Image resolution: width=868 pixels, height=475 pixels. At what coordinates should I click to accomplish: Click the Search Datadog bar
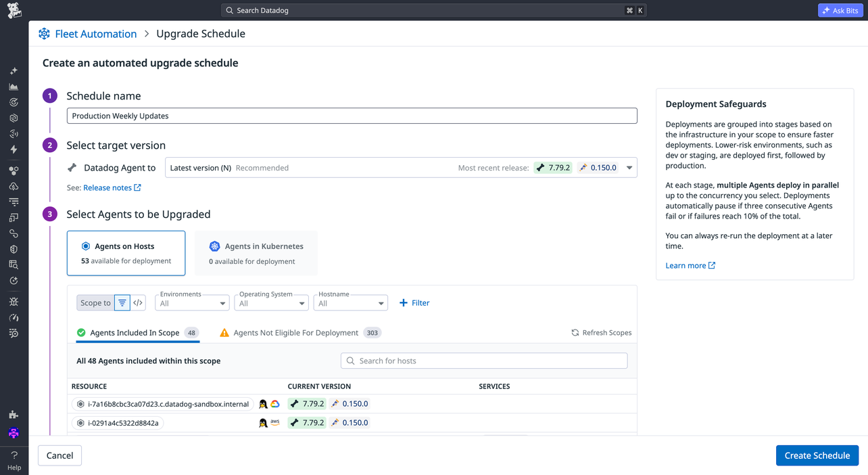434,11
